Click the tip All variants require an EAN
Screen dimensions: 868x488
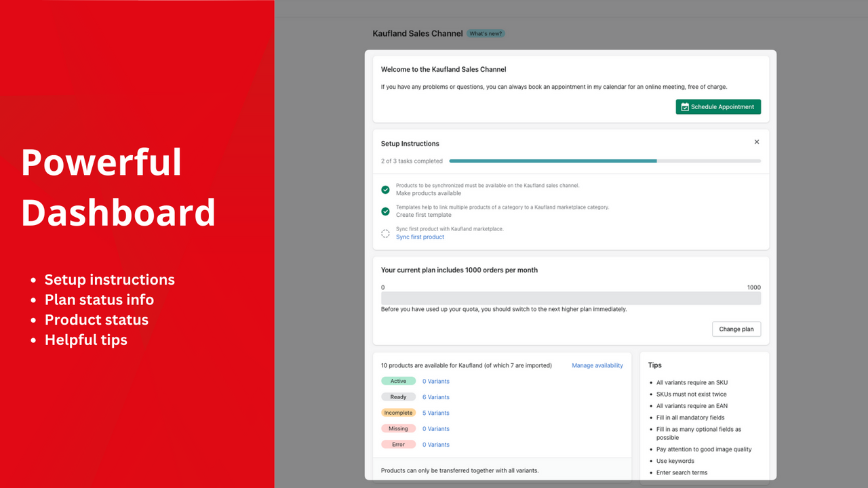[692, 406]
